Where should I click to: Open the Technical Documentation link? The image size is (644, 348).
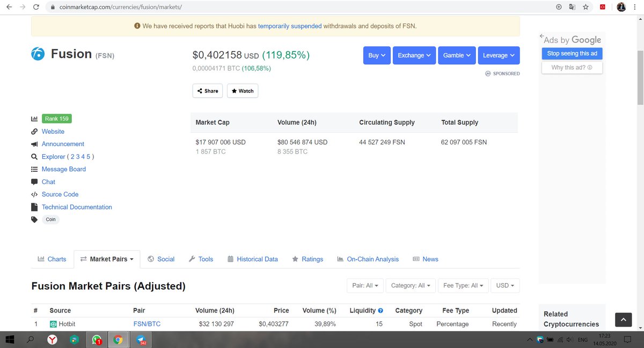coord(77,207)
